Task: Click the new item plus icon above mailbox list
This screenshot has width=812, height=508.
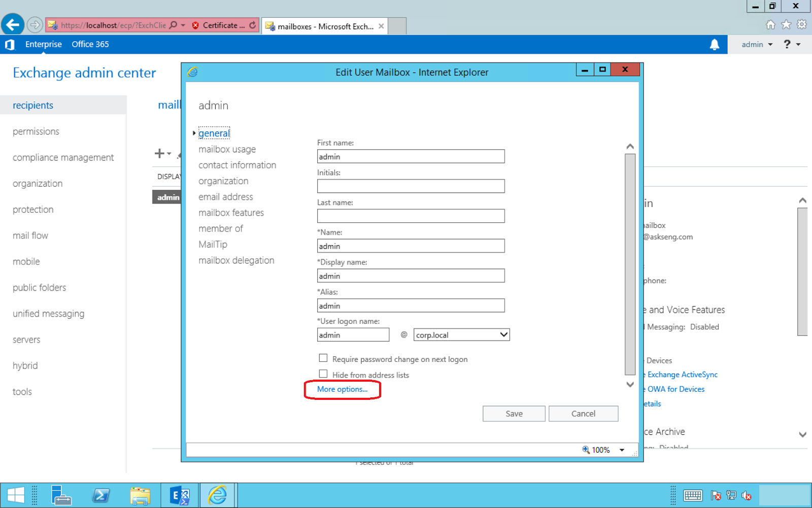Action: (159, 153)
